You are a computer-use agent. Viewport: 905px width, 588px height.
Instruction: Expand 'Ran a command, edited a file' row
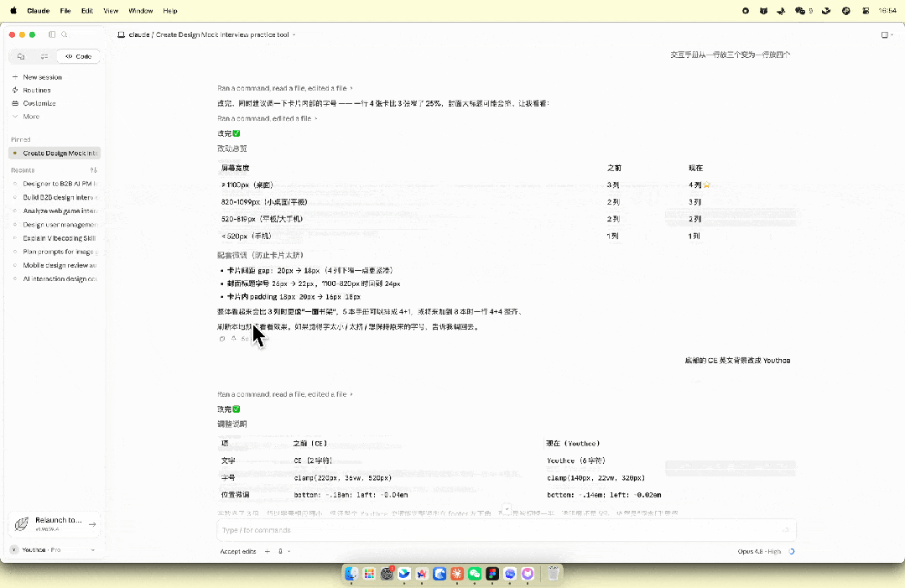tap(268, 118)
